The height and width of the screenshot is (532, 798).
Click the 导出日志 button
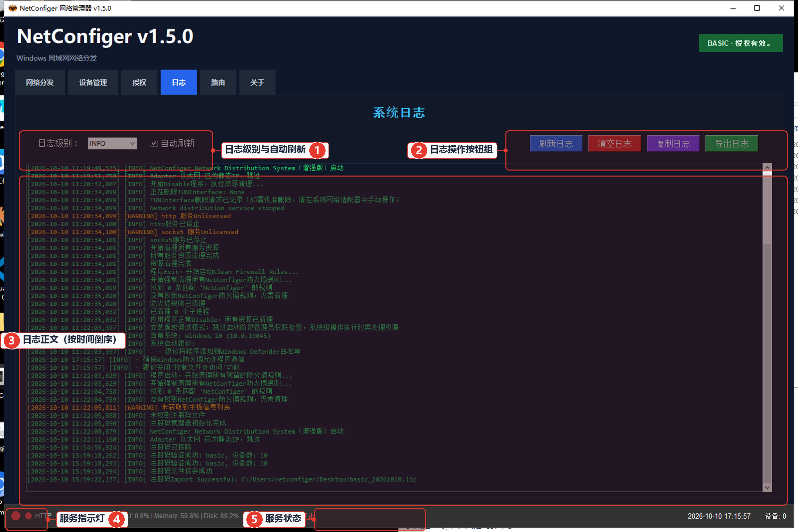pyautogui.click(x=731, y=144)
